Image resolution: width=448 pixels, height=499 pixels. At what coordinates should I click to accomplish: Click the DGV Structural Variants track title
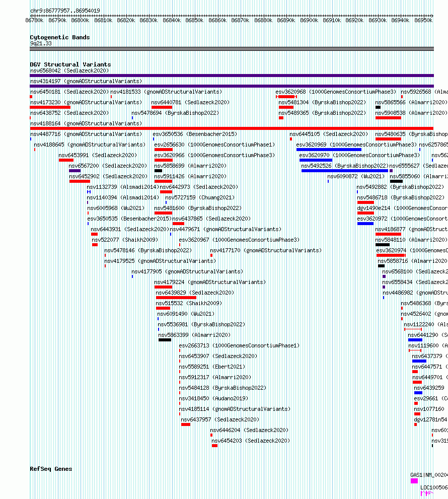pyautogui.click(x=70, y=64)
